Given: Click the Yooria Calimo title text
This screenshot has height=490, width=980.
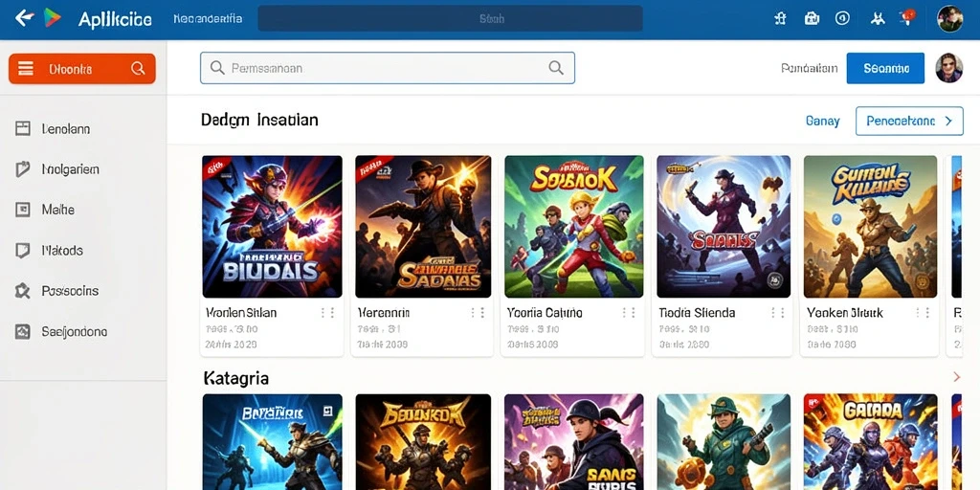Looking at the screenshot, I should pyautogui.click(x=545, y=313).
